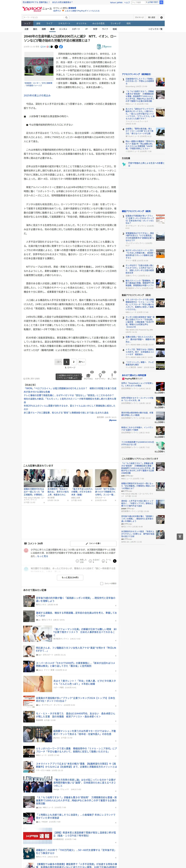Viewport: 186px width, 868px height.
Task: Open the トップ tab
Action: [x=27, y=24]
